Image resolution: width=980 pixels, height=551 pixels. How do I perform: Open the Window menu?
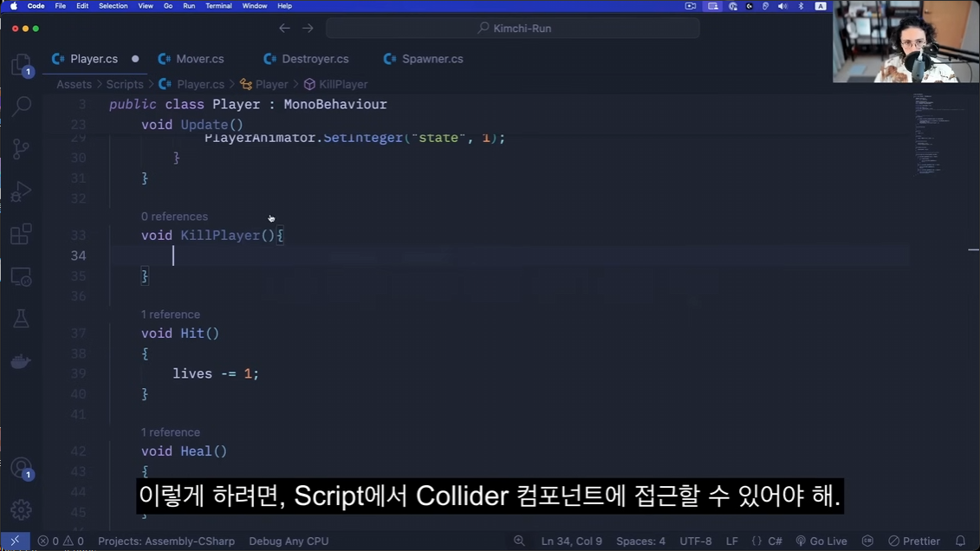tap(255, 5)
